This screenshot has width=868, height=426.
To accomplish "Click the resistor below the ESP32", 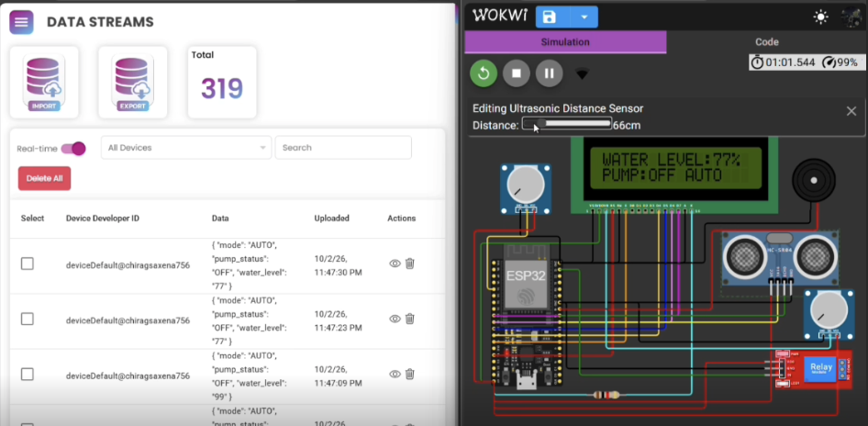I will click(606, 395).
